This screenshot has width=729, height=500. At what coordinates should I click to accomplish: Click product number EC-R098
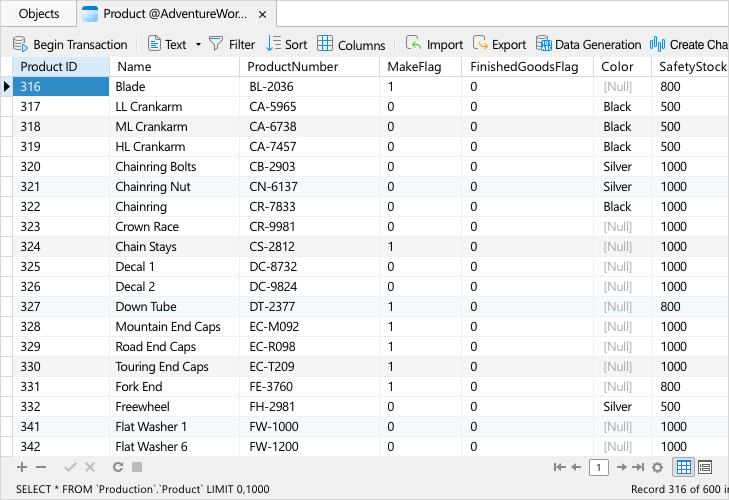pyautogui.click(x=310, y=347)
